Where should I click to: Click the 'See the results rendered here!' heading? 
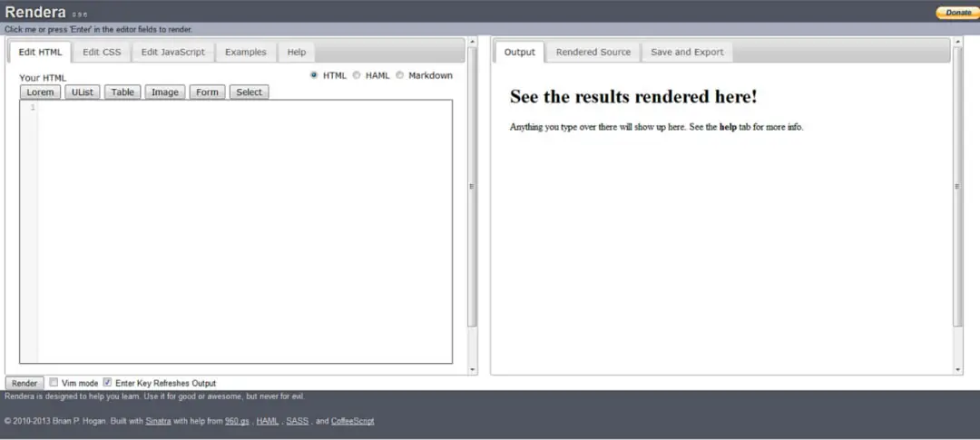tap(633, 97)
